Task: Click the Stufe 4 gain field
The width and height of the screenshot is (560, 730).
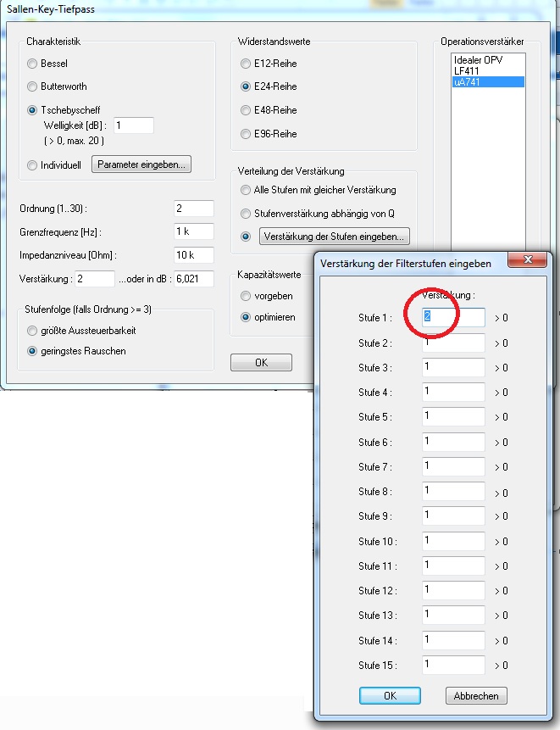Action: click(453, 392)
